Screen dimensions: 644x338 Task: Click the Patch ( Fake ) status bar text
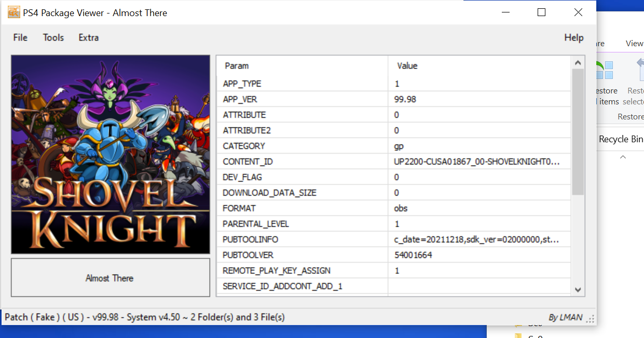(145, 317)
